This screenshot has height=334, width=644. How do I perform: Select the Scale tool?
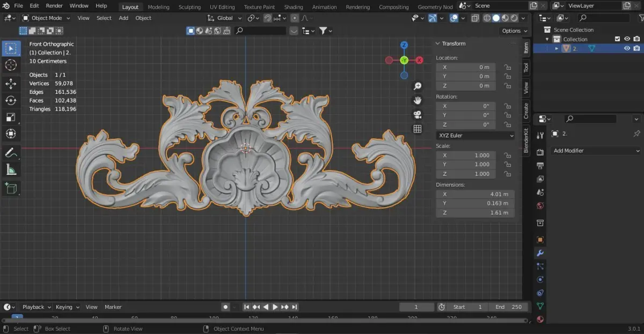pos(11,117)
